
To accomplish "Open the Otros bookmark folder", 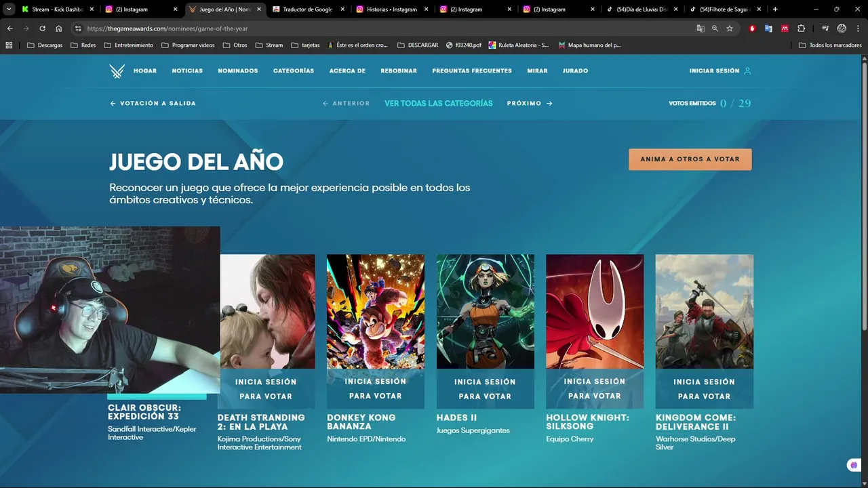I will pos(235,45).
